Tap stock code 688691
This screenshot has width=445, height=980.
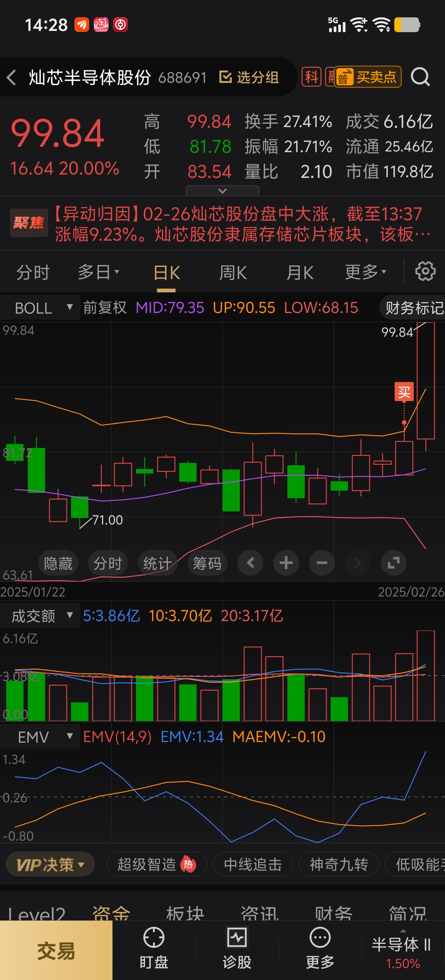point(182,78)
